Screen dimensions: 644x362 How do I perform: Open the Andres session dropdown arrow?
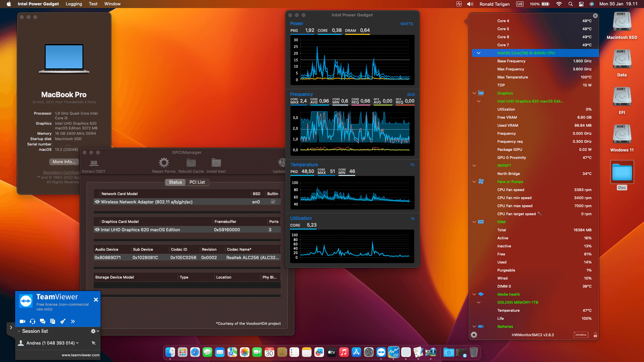77,343
